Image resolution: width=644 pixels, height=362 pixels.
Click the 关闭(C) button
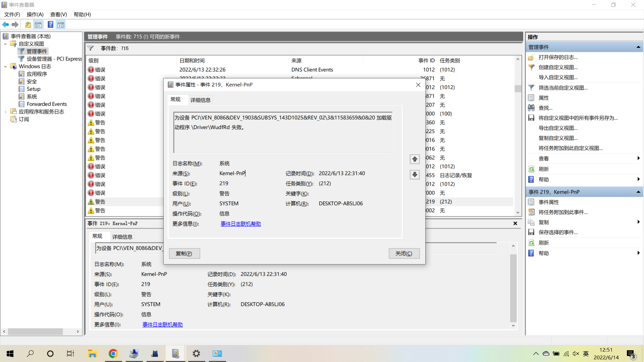pyautogui.click(x=404, y=253)
